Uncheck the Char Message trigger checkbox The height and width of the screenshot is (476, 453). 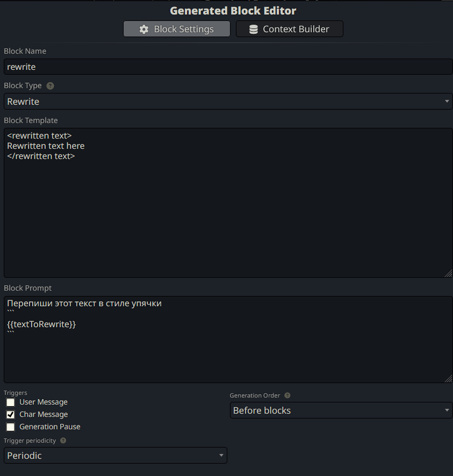pos(11,414)
